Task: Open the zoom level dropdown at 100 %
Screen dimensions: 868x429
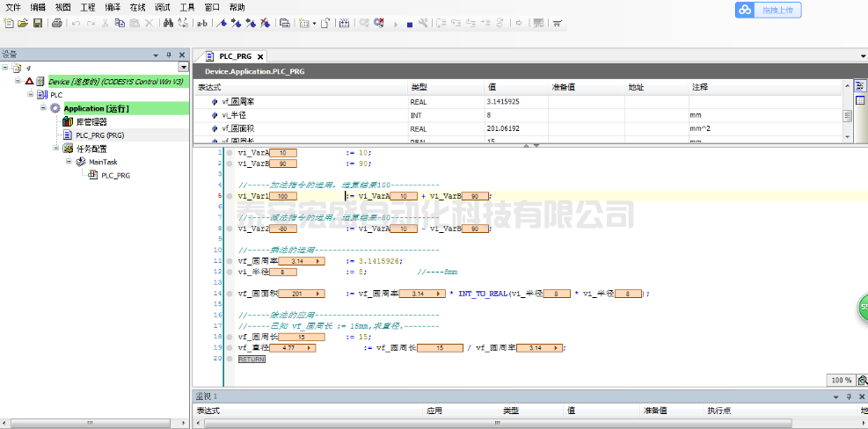Action: click(x=842, y=380)
